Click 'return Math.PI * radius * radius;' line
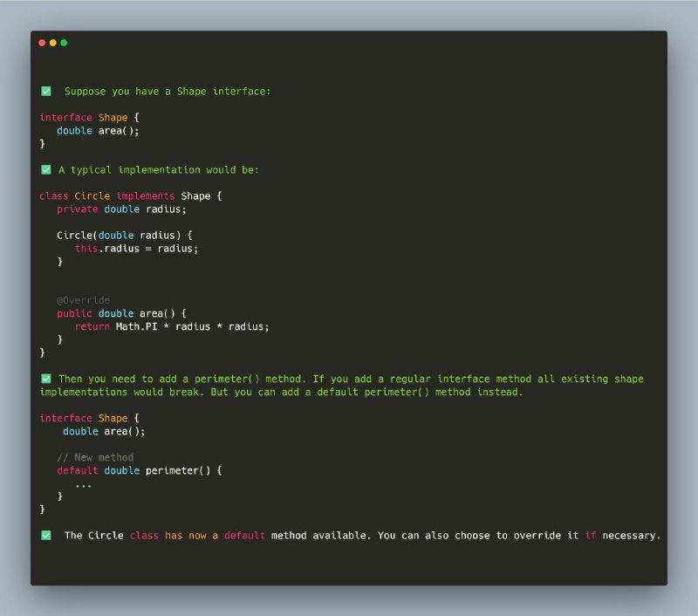Image resolution: width=698 pixels, height=616 pixels. [x=172, y=326]
